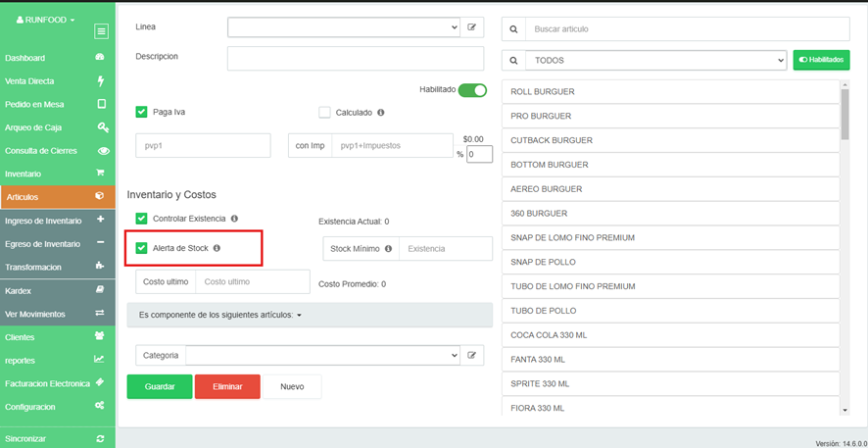
Task: Click the Descripcion text field
Action: pyautogui.click(x=356, y=58)
